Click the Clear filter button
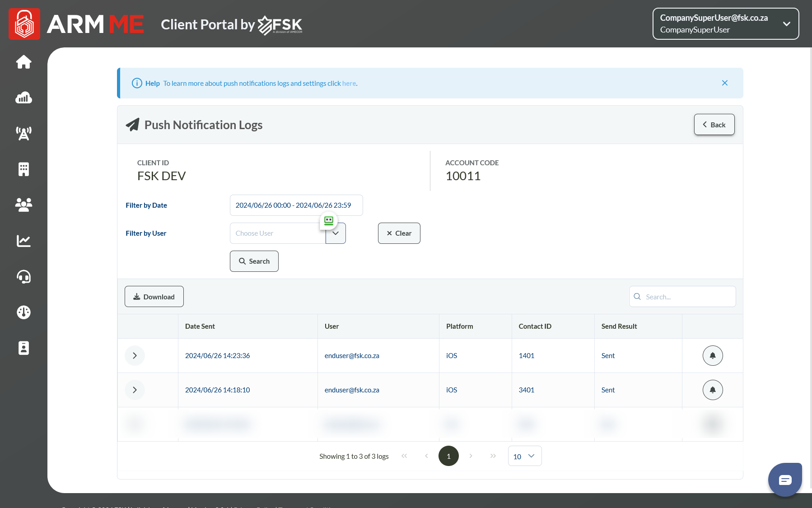 tap(399, 233)
